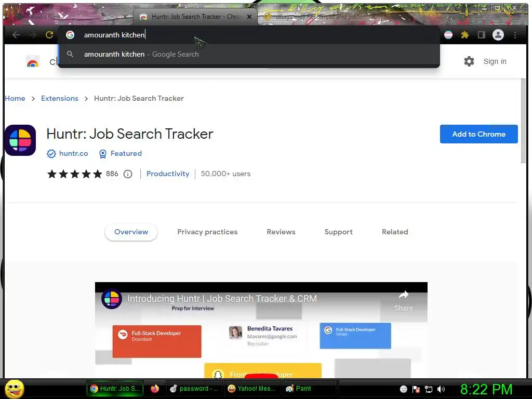The width and height of the screenshot is (532, 399).
Task: Click Sign in link
Action: coord(495,61)
